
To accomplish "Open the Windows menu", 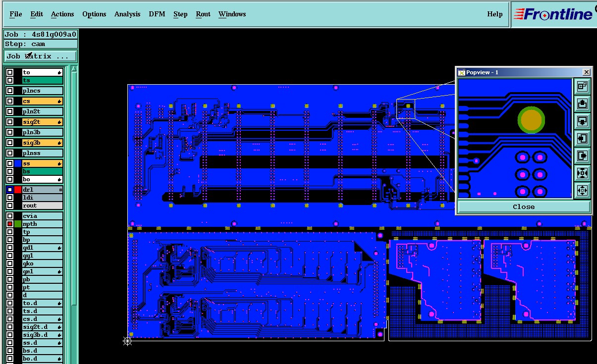I will click(x=232, y=14).
